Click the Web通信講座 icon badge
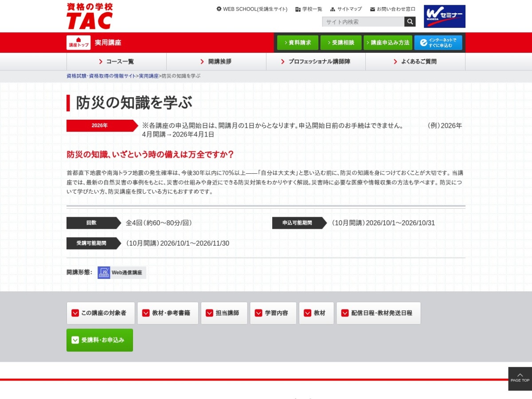The height and width of the screenshot is (399, 532). (x=122, y=273)
